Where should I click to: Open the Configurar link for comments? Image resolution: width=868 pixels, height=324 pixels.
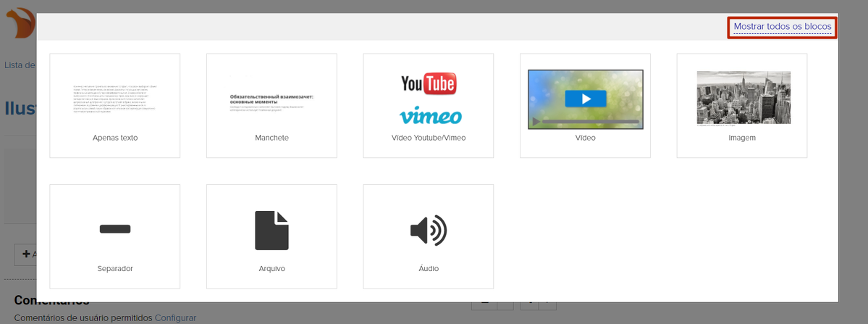point(175,317)
